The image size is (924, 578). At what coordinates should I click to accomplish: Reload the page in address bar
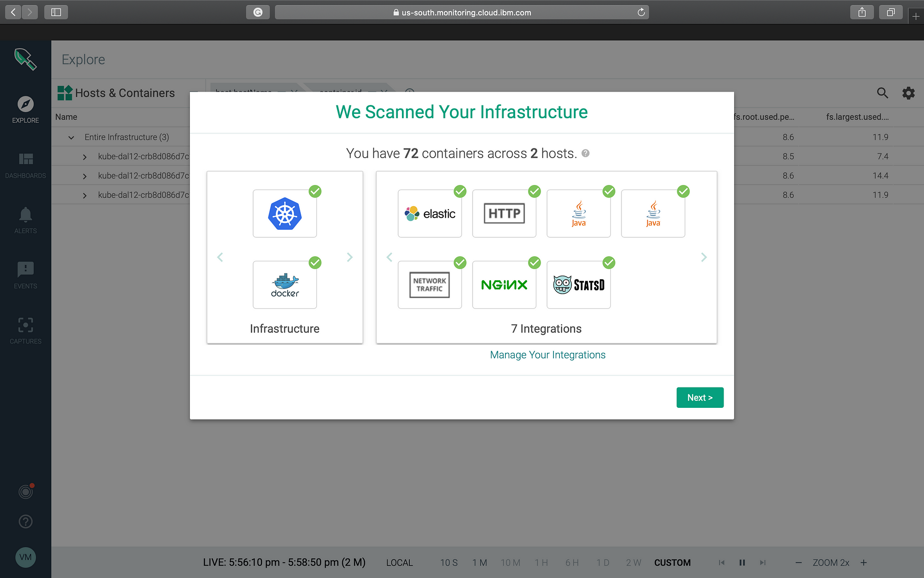(641, 12)
